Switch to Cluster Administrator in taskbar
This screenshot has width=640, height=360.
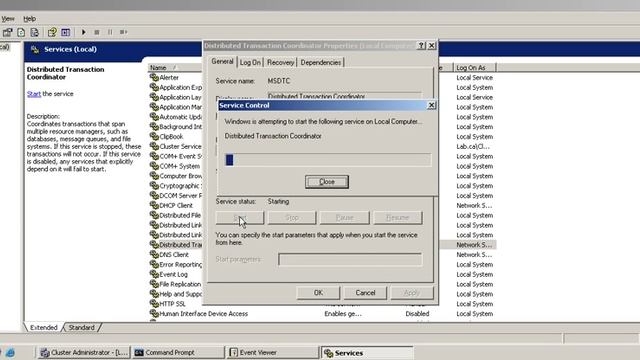[84, 353]
